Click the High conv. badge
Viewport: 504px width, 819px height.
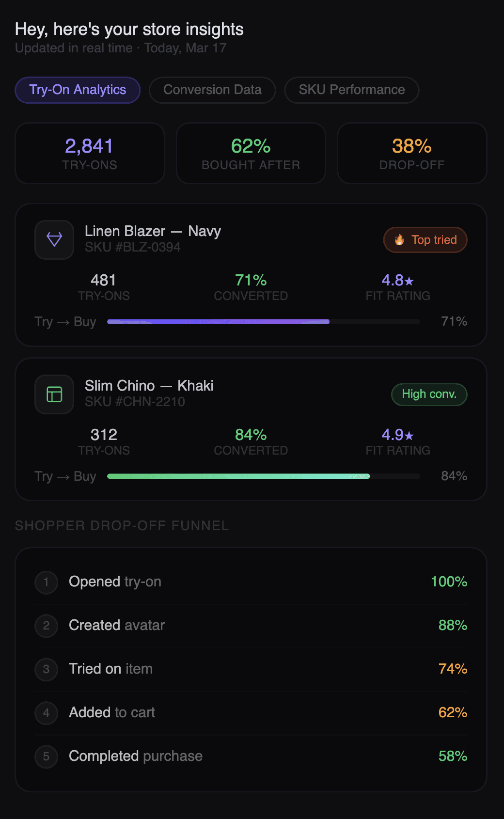tap(429, 394)
